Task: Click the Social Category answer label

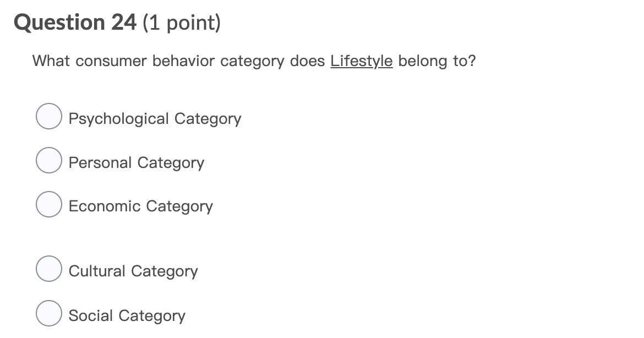Action: [x=127, y=315]
